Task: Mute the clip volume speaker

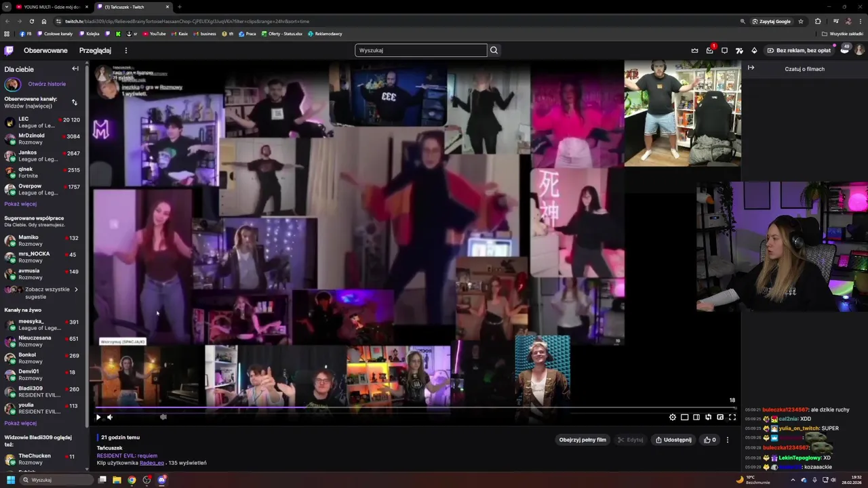Action: (110, 418)
